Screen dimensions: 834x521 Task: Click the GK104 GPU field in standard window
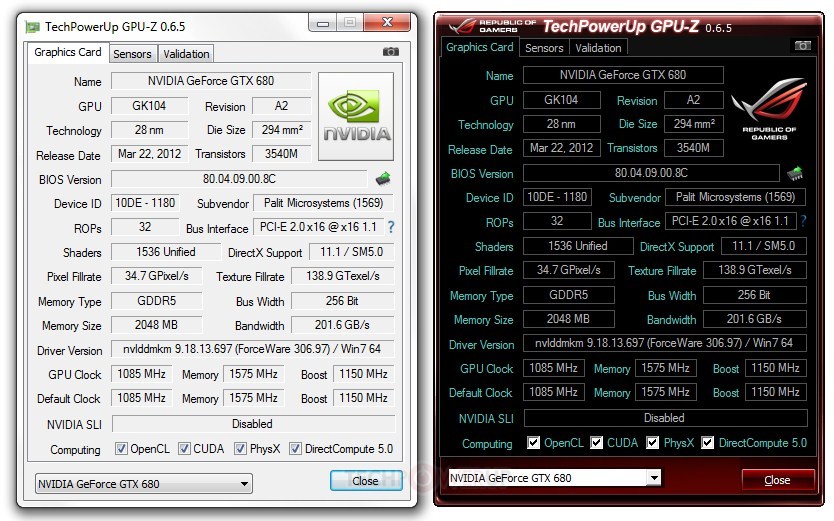[x=149, y=106]
